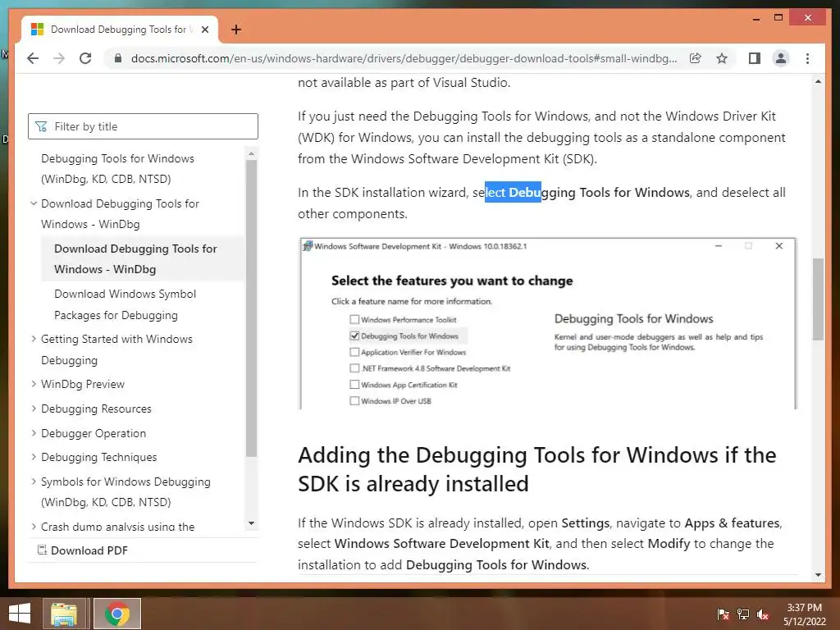The image size is (840, 630).
Task: Open Debugging Tools for Windows (WinDbg, KD, CDB, NTSD)
Action: pos(118,169)
